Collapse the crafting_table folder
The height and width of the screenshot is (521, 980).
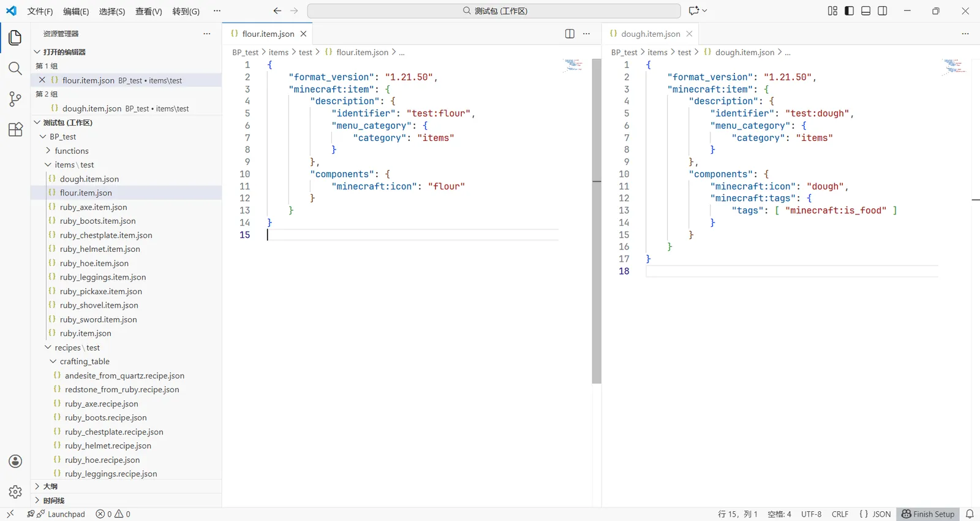click(85, 362)
